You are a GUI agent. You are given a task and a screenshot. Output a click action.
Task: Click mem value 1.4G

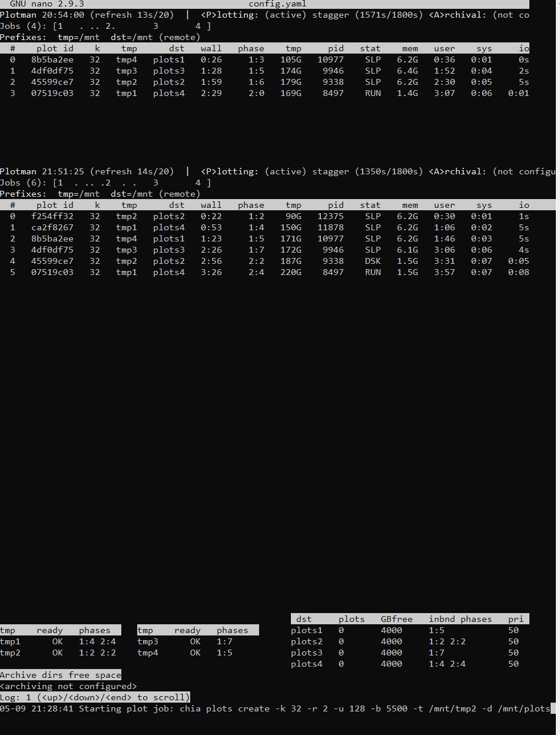(x=407, y=93)
